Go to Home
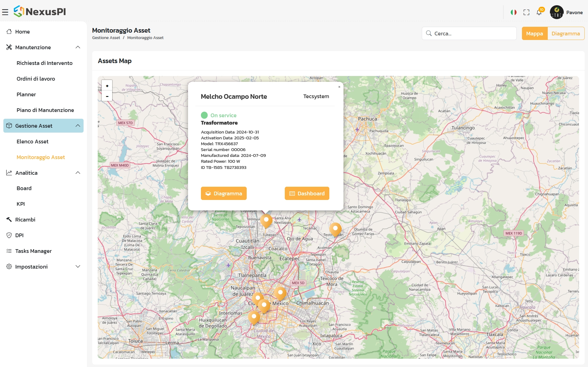588x367 pixels. [x=22, y=31]
